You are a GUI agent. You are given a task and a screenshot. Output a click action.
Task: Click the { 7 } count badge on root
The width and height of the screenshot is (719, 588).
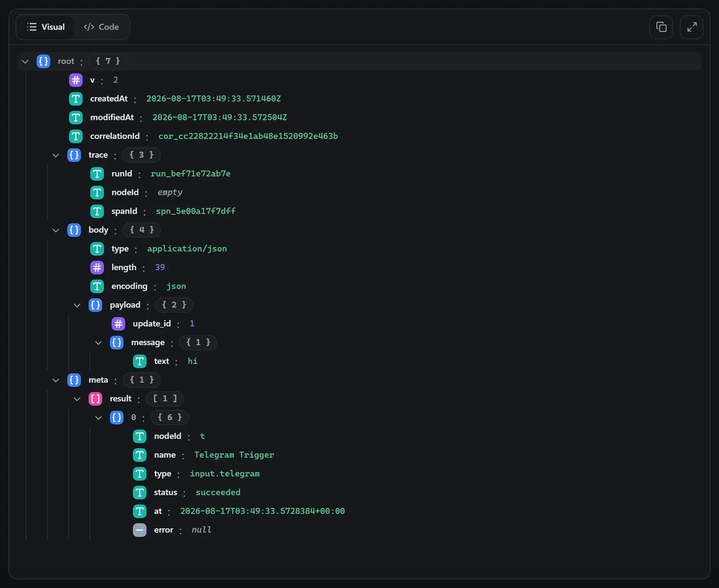coord(108,61)
